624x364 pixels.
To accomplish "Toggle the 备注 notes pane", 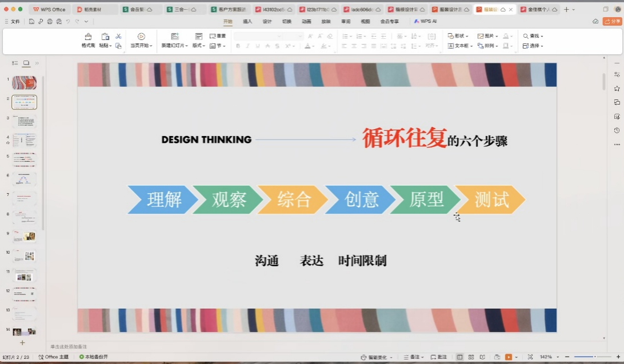I will coord(411,357).
